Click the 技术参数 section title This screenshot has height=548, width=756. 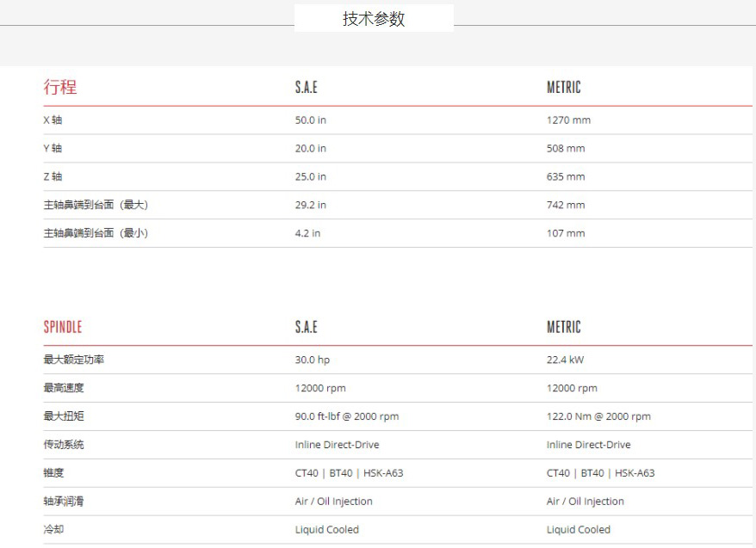(x=374, y=19)
